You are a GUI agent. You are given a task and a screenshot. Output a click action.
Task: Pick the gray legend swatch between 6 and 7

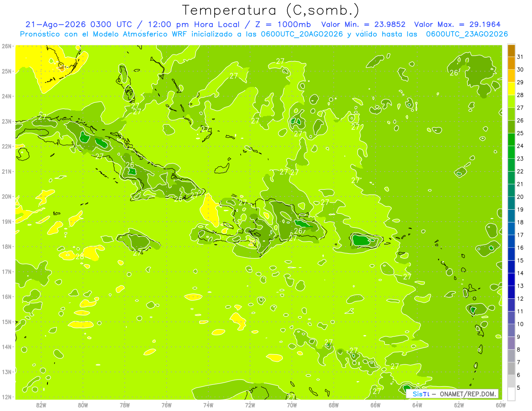pyautogui.click(x=511, y=368)
